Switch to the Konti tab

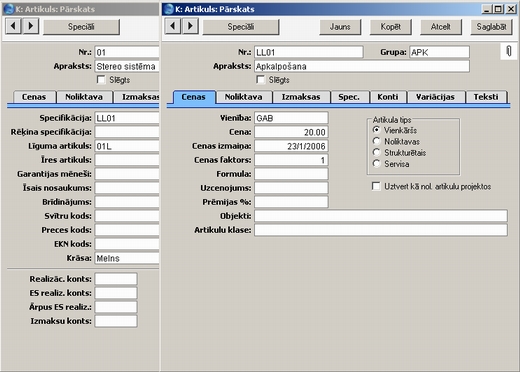388,97
